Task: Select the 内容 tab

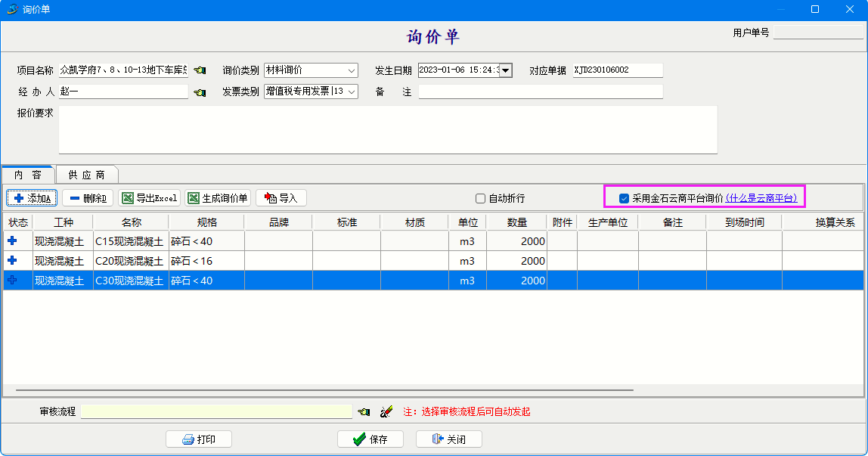Action: coord(28,175)
